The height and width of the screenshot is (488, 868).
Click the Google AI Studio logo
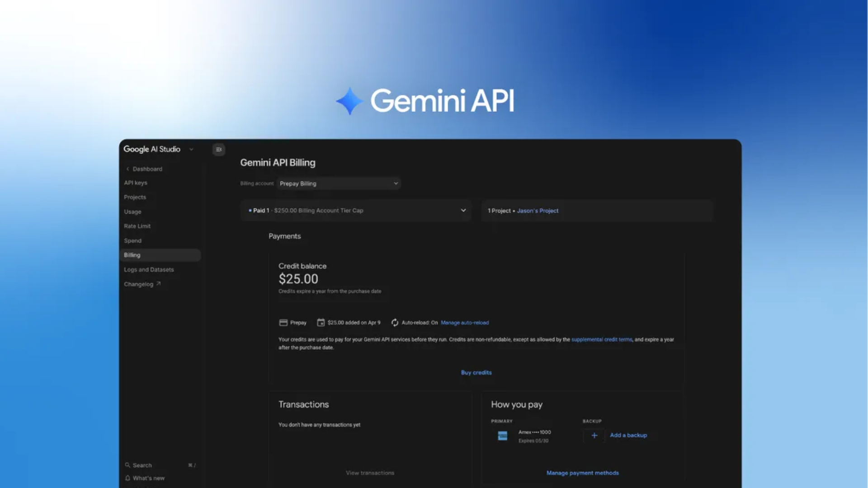coord(152,150)
